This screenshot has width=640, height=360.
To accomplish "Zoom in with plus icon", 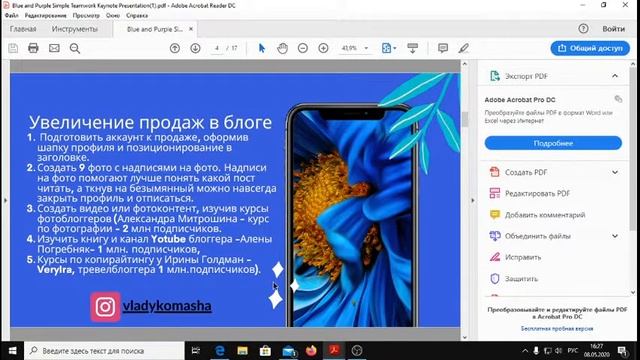I will (x=323, y=48).
